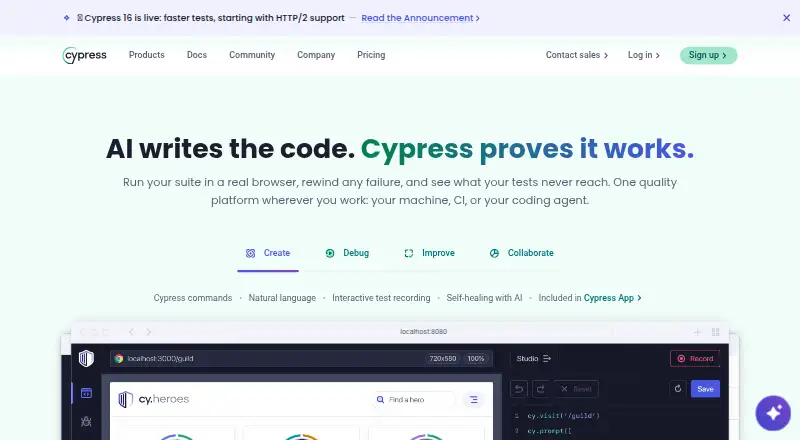This screenshot has width=800, height=440.
Task: Select the Collaborate tab
Action: tap(521, 253)
